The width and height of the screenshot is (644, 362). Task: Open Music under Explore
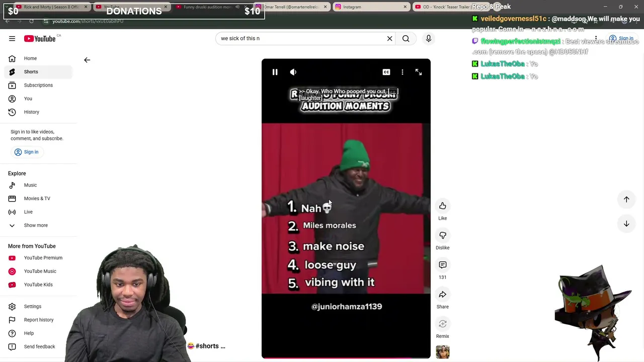pos(38,185)
